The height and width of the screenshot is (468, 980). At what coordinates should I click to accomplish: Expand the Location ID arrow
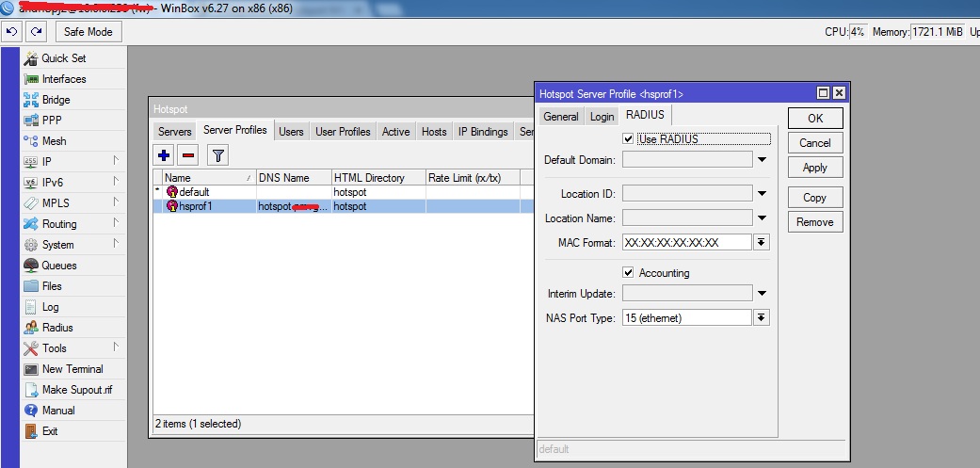point(762,194)
